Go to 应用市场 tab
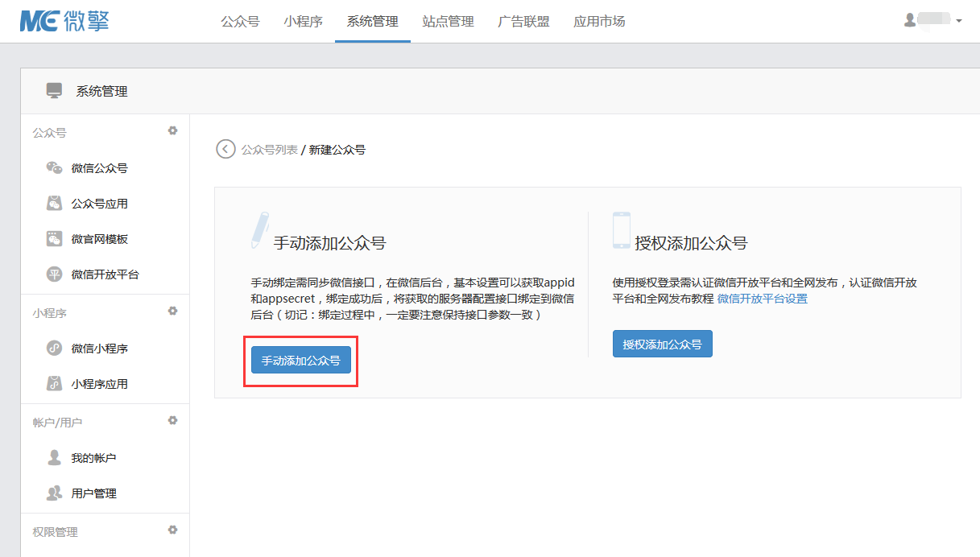The image size is (980, 557). 599,22
